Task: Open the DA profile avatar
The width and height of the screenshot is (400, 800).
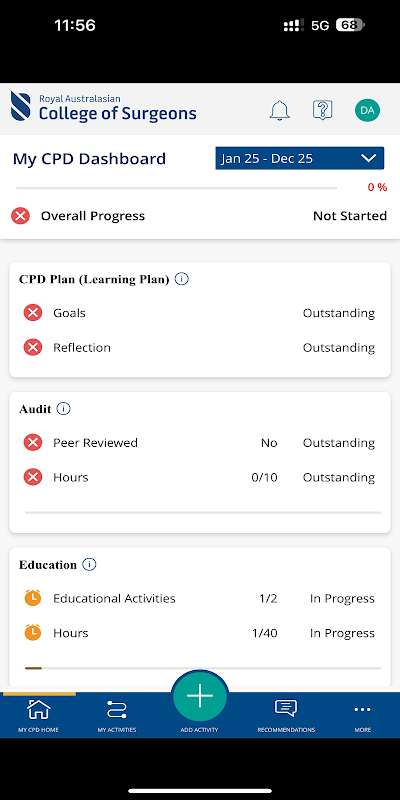Action: click(367, 110)
